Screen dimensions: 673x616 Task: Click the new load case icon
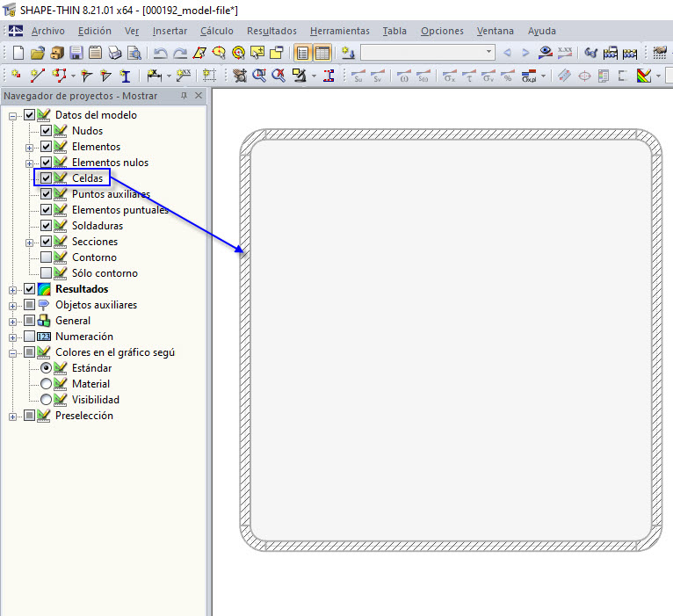click(x=348, y=53)
